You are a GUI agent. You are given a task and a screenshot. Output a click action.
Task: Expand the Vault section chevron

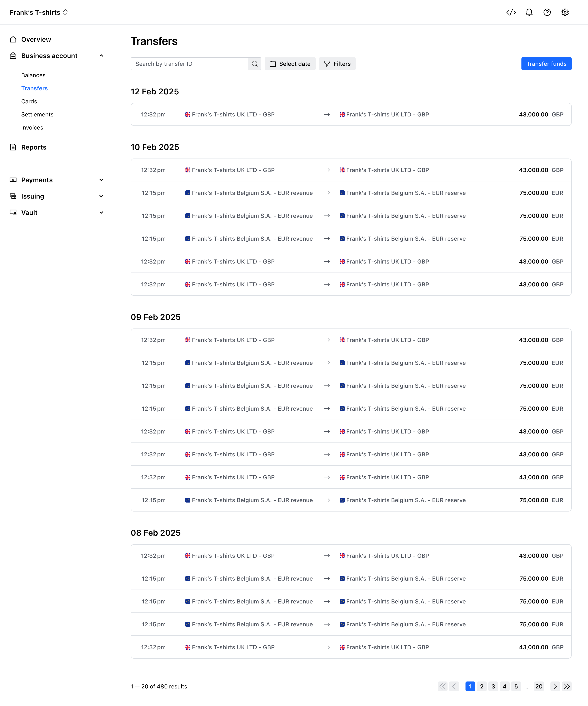(x=101, y=212)
